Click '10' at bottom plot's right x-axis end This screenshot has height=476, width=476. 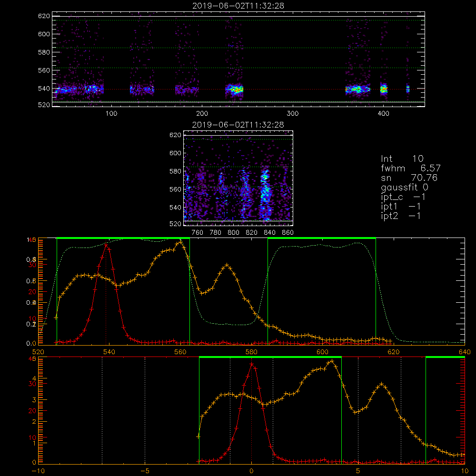tap(465, 471)
